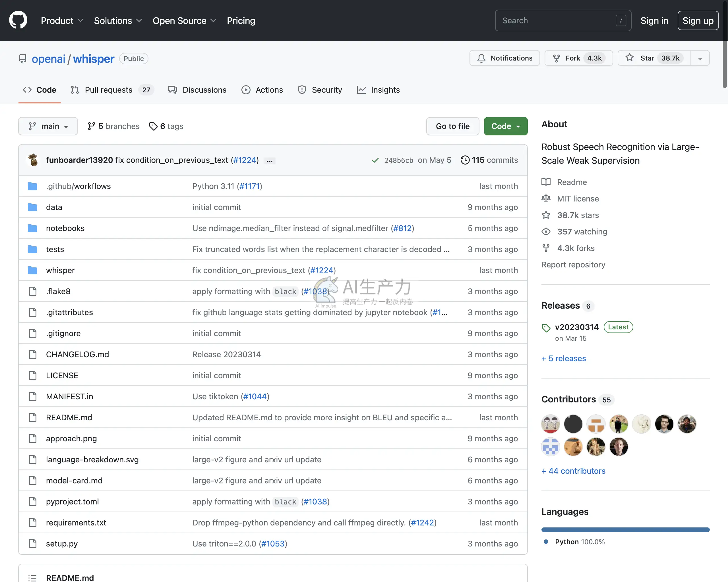Open the Open Source dropdown
Viewport: 728px width, 582px height.
184,20
